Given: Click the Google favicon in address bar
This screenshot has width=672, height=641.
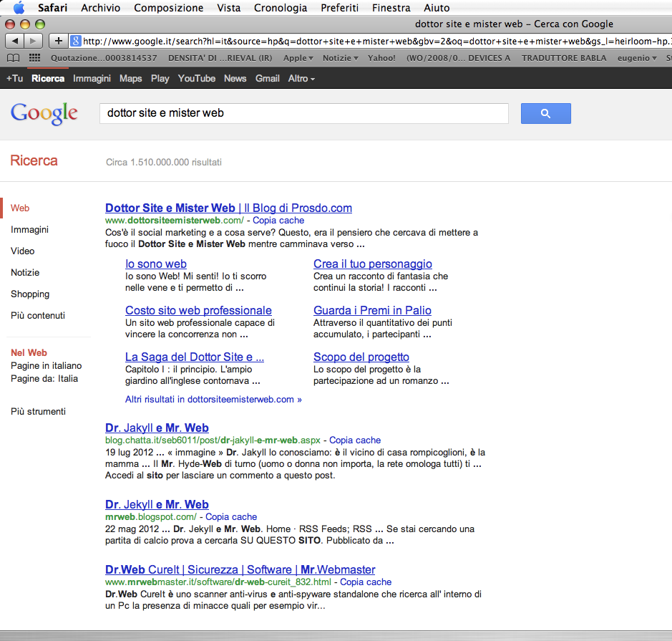Looking at the screenshot, I should coord(76,41).
